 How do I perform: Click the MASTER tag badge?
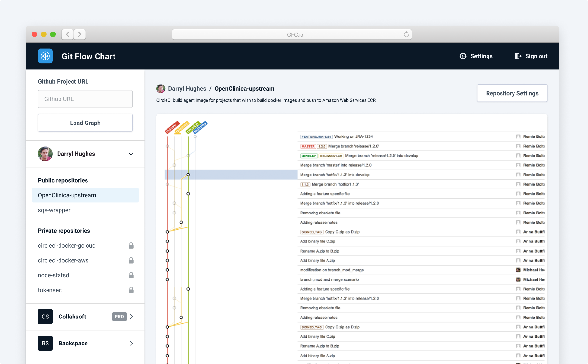(x=308, y=146)
